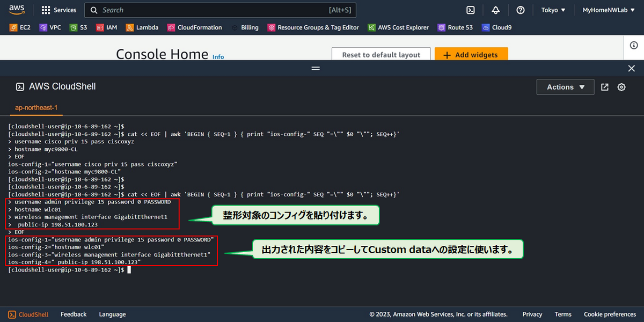Screen dimensions: 644x322
Task: Click the Add widgets button
Action: pos(471,54)
